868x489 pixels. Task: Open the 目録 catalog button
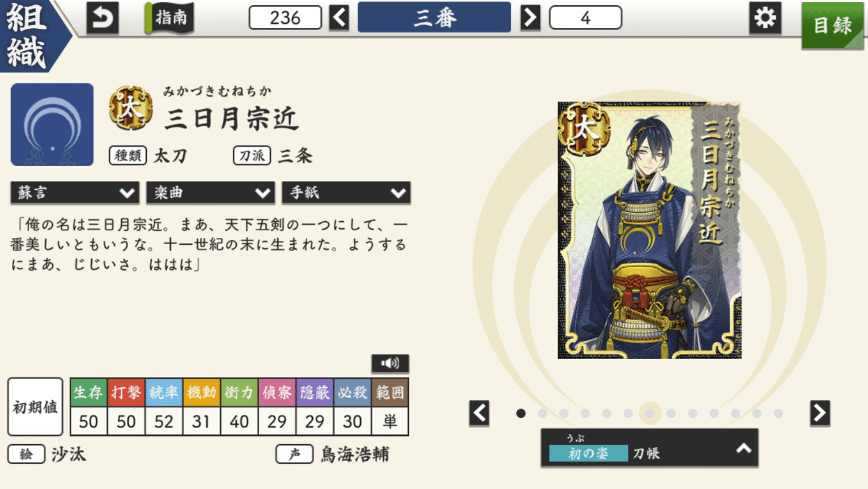(833, 25)
